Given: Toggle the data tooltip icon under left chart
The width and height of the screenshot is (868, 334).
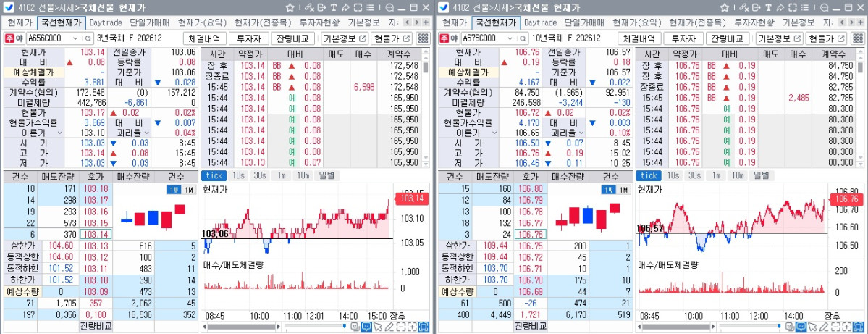Looking at the screenshot, I should (366, 327).
